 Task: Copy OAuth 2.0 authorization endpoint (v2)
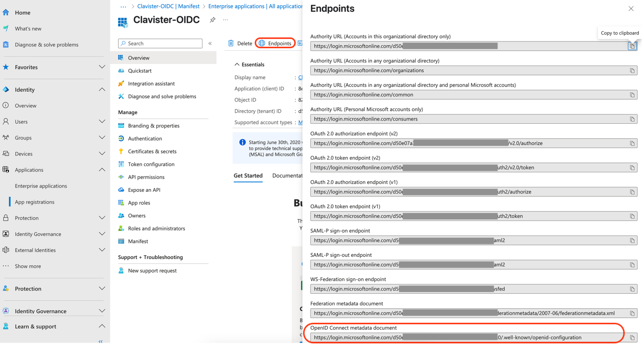[632, 143]
